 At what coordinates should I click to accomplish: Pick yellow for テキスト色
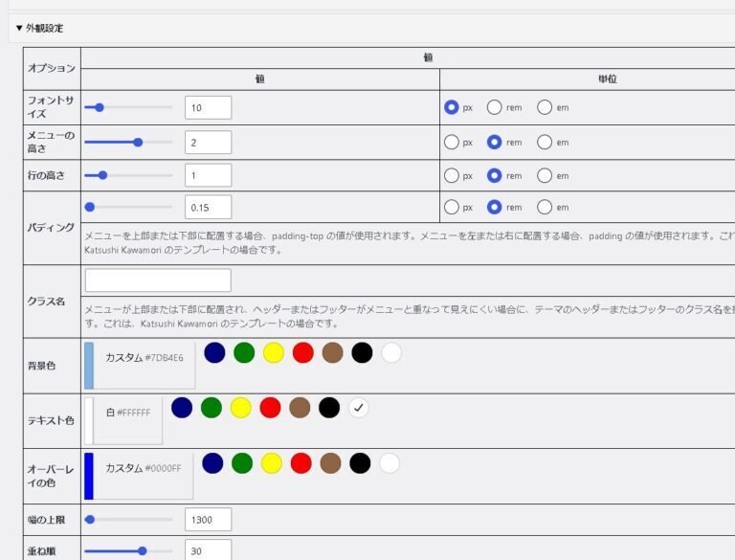(x=241, y=408)
